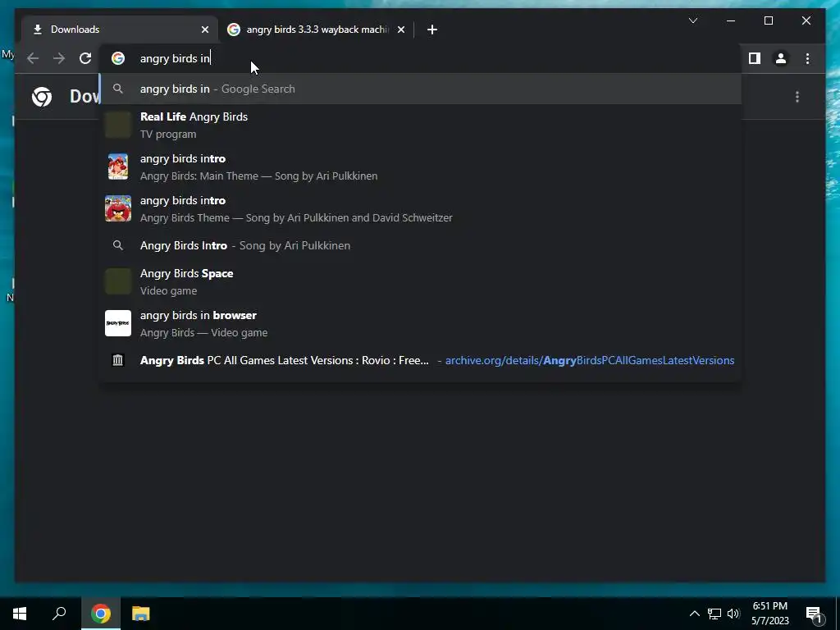Click the browser back arrow

pos(33,58)
